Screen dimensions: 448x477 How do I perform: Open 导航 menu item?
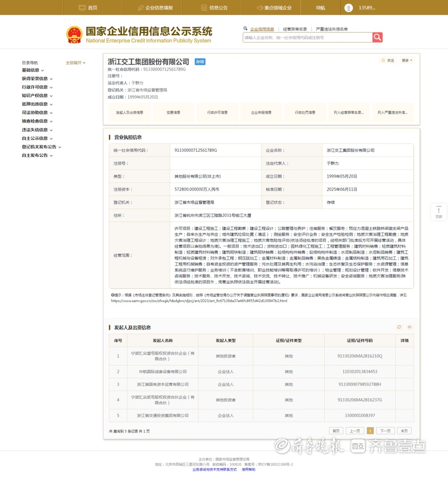coord(320,7)
